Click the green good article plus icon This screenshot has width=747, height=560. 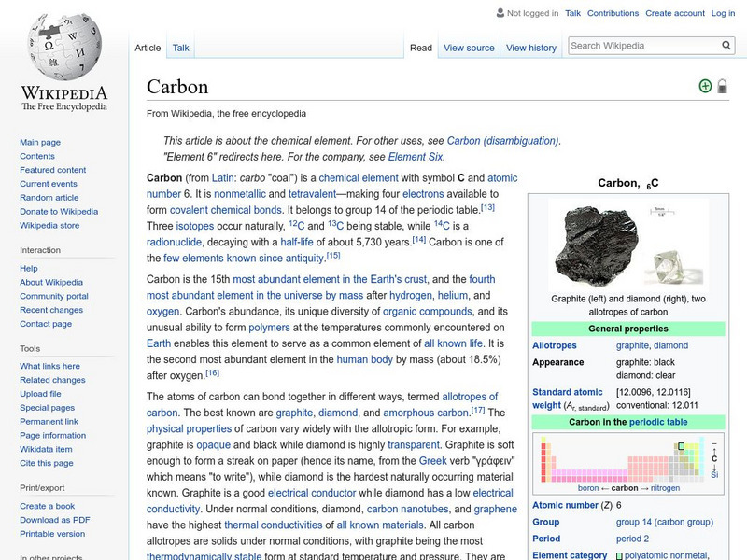click(705, 86)
